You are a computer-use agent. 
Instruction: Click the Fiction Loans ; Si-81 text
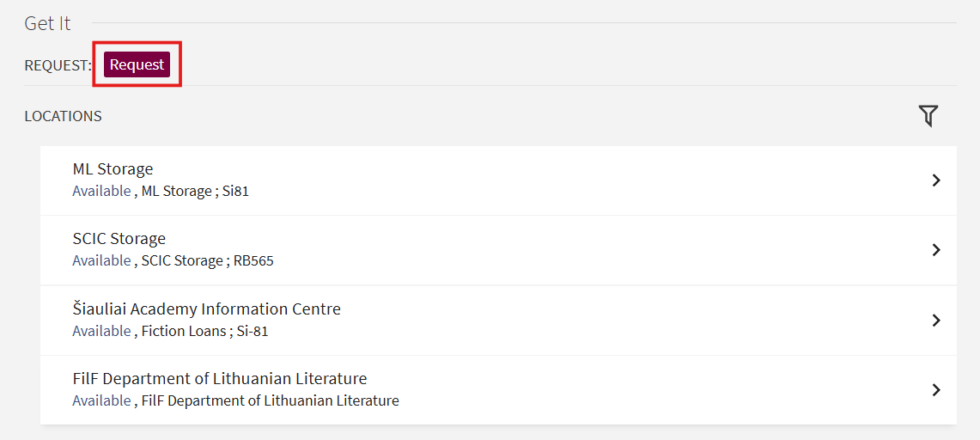204,331
